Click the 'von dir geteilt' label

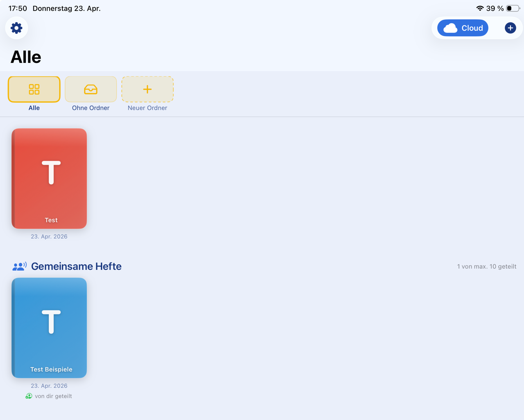pyautogui.click(x=53, y=396)
